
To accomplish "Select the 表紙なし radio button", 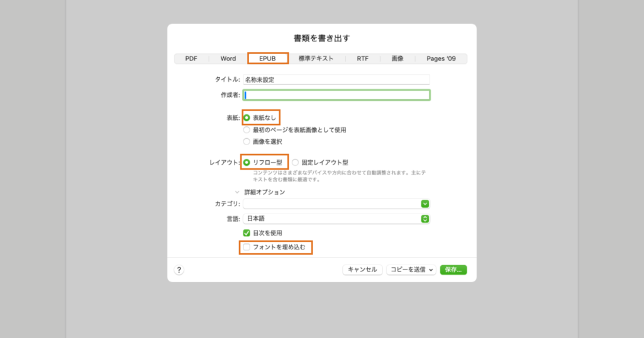I will coord(247,117).
